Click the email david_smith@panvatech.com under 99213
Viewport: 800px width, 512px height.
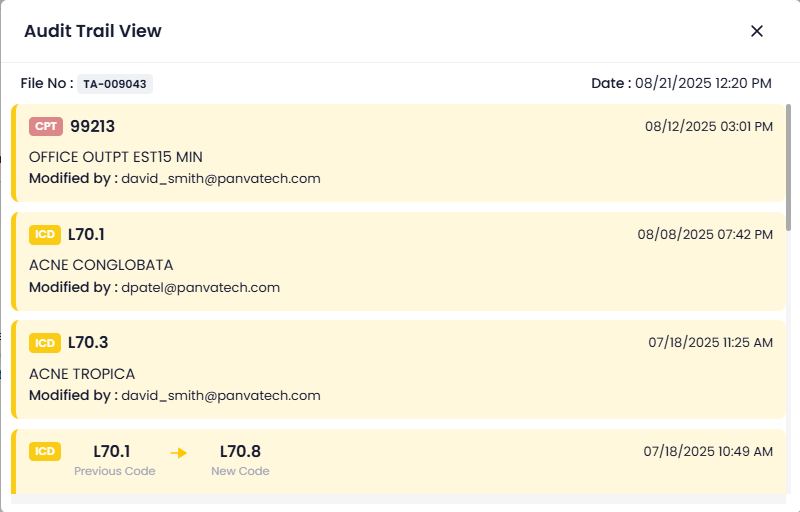[x=220, y=178]
